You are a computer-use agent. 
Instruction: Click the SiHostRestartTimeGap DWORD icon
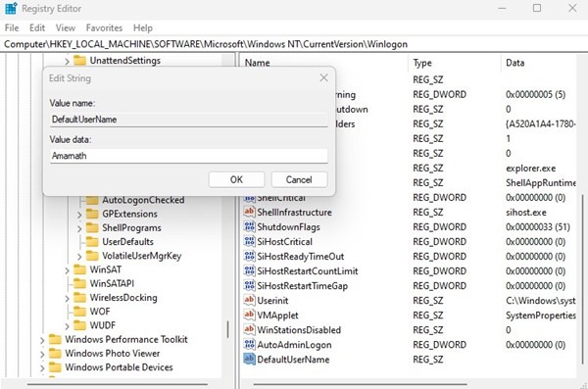coord(249,285)
